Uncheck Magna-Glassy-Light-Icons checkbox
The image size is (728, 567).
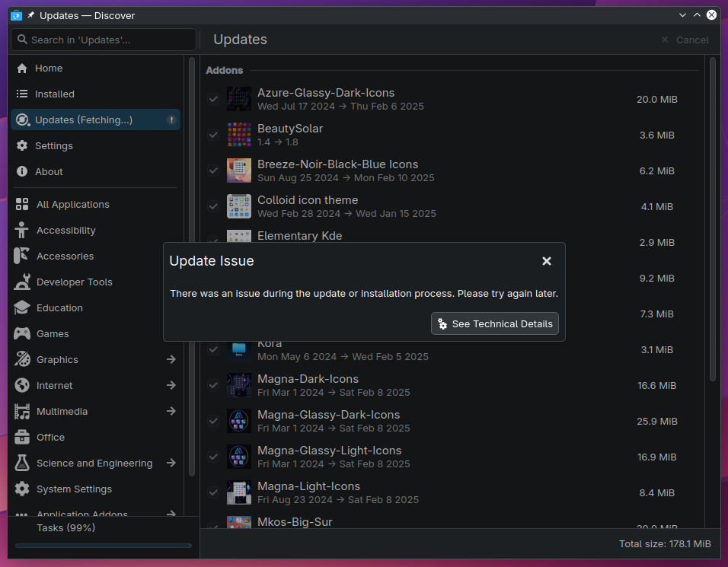point(213,457)
